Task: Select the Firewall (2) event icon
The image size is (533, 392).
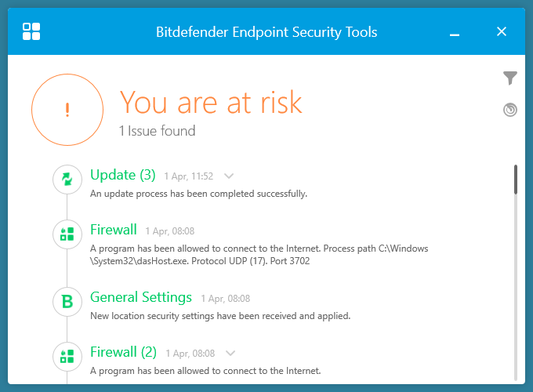Action: pyautogui.click(x=67, y=356)
